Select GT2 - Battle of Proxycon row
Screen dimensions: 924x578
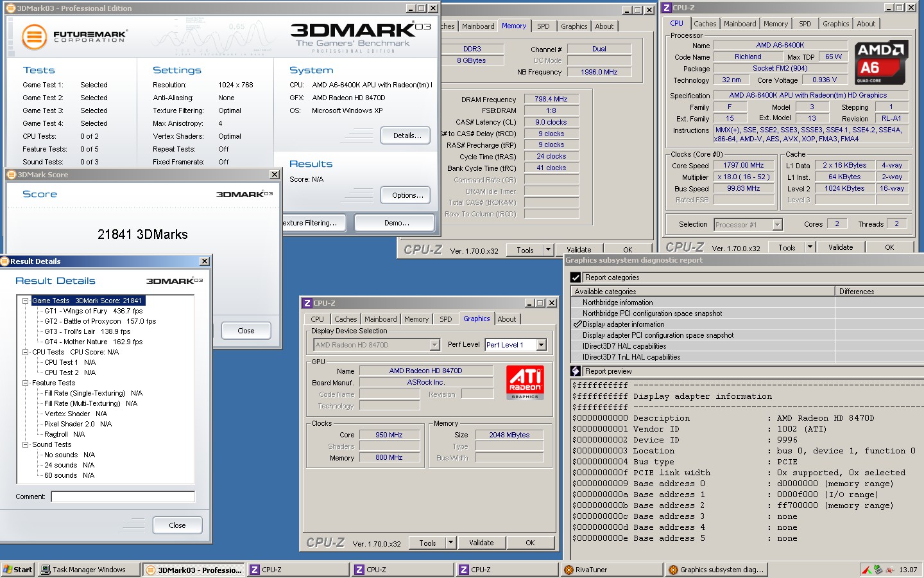100,321
